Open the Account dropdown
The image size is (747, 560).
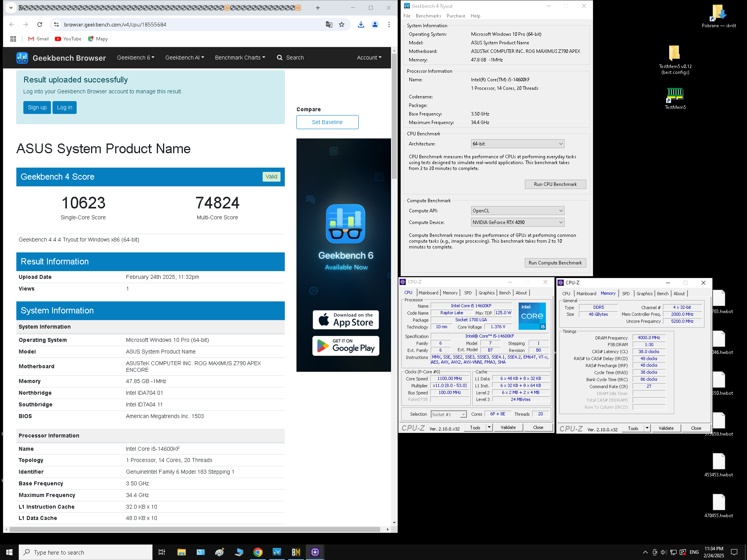(369, 58)
